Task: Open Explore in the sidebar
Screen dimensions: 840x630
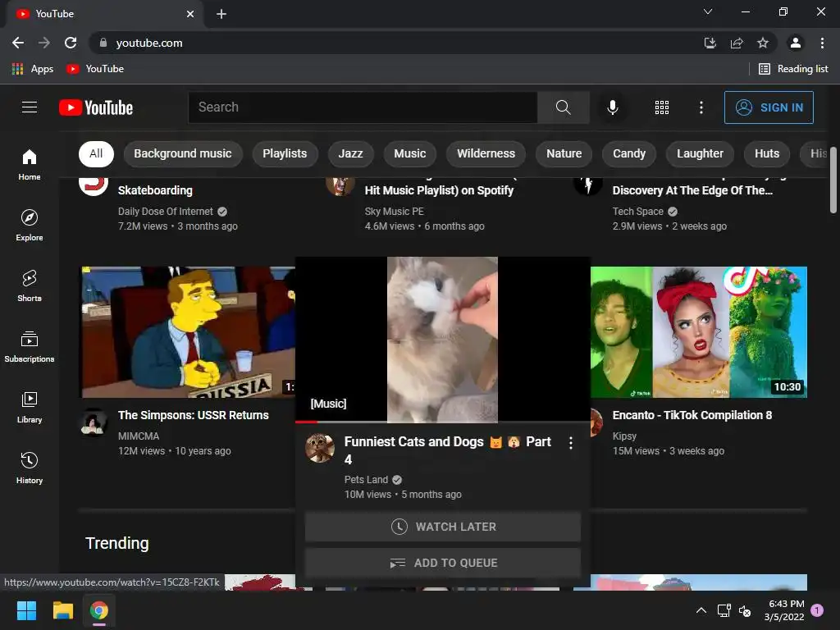Action: 30,225
